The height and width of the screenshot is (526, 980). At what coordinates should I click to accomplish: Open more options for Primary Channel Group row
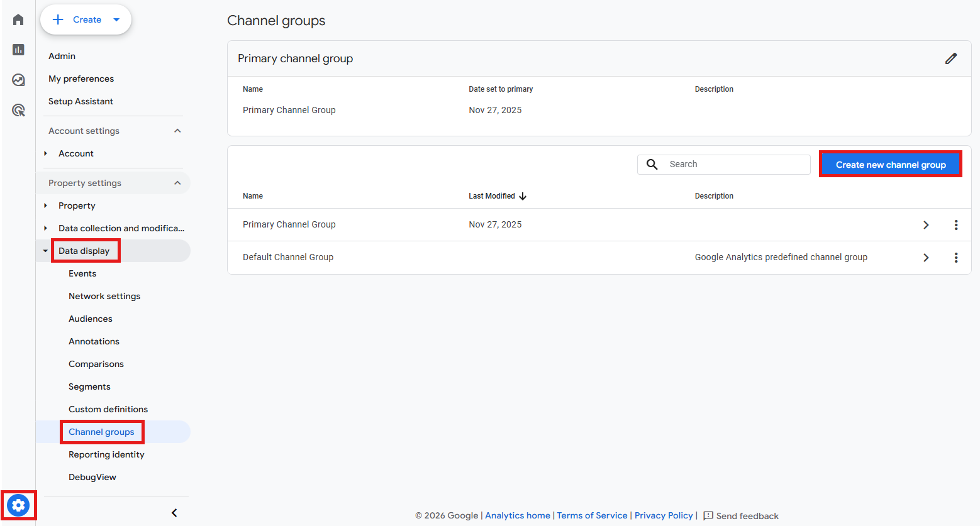pos(956,225)
